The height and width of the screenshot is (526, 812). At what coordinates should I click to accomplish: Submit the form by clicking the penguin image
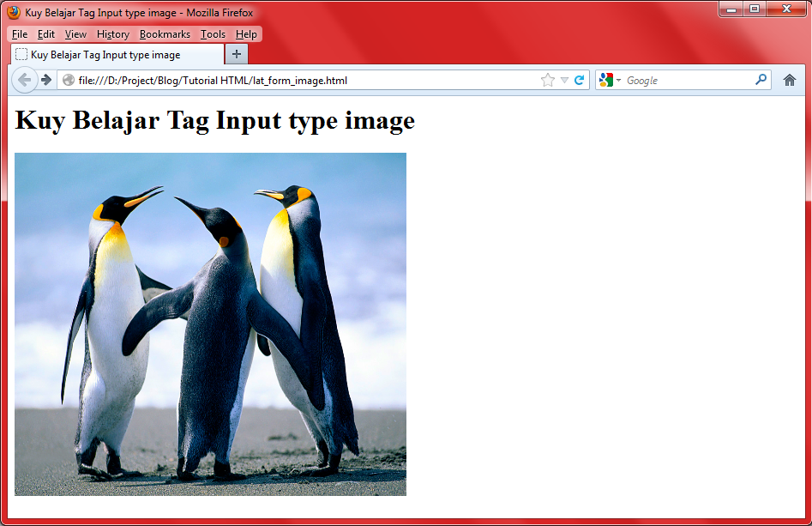tap(210, 323)
